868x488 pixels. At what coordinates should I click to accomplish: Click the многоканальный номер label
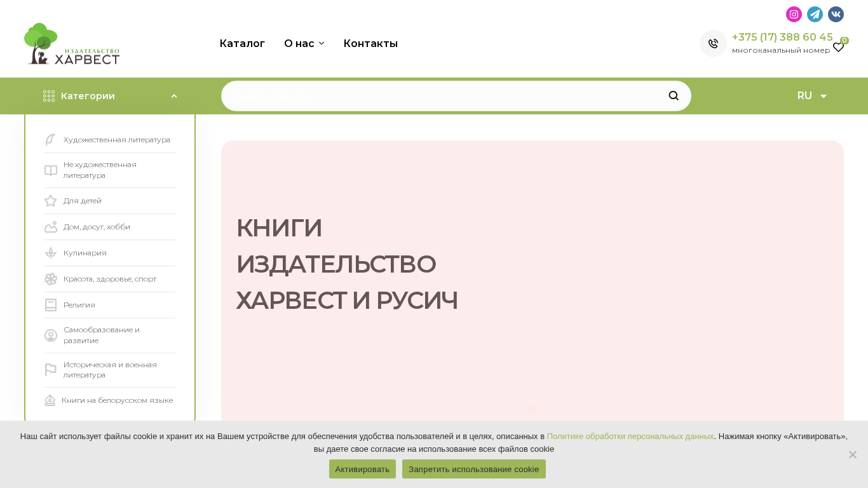point(781,50)
